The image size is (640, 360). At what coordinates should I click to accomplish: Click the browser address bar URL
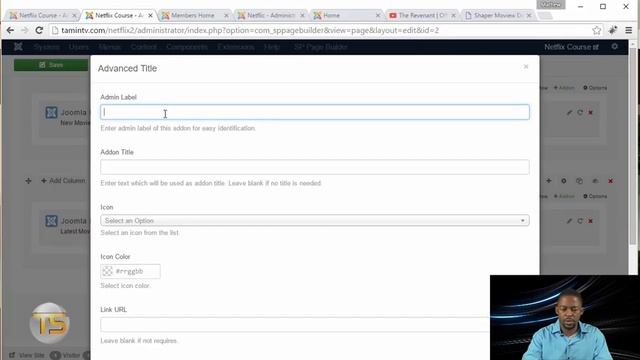(x=250, y=30)
